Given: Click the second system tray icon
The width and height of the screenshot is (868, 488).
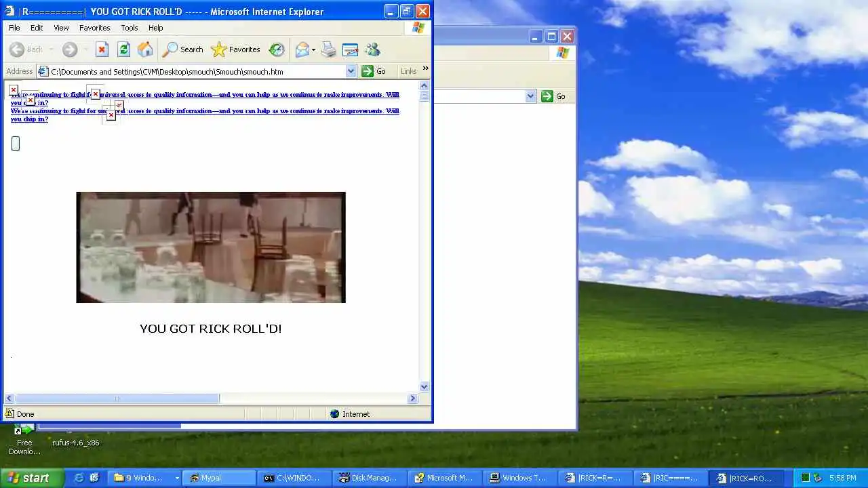Looking at the screenshot, I should click(x=818, y=478).
